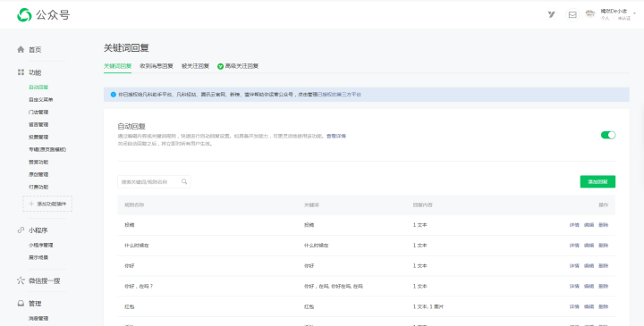The image size is (644, 326).
Task: Click the account avatar picture
Action: tap(590, 14)
